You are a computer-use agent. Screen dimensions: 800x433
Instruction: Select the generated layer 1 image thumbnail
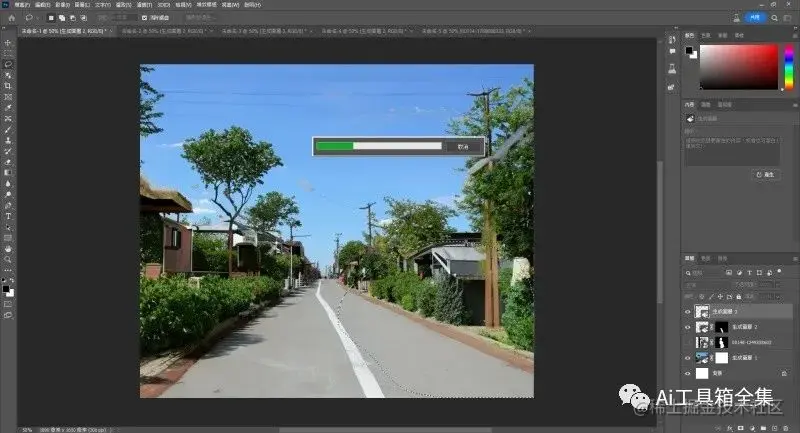tap(702, 358)
